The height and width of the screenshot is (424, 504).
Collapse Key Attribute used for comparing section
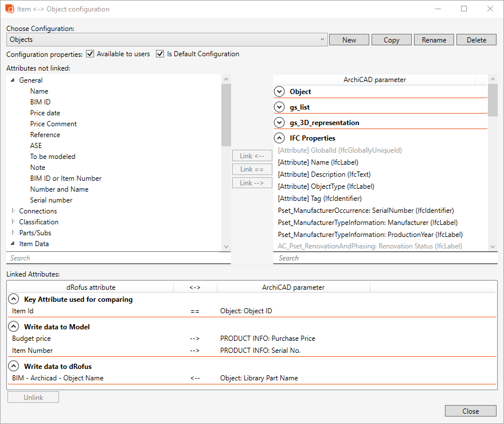coord(13,299)
